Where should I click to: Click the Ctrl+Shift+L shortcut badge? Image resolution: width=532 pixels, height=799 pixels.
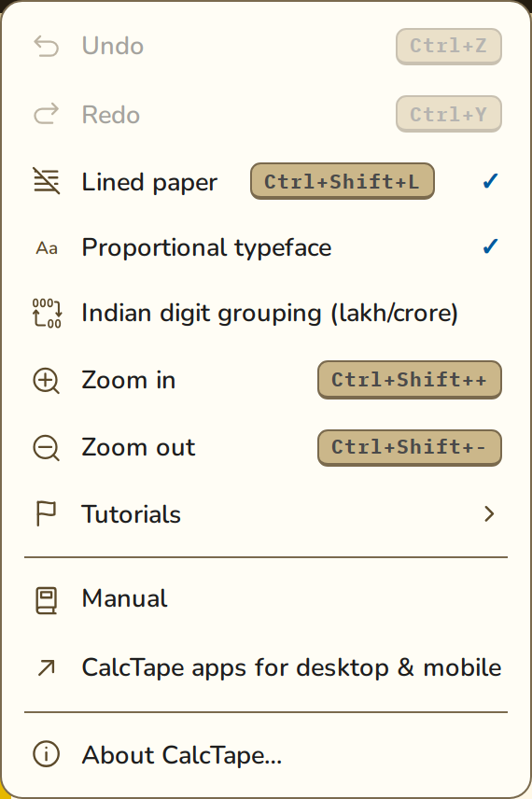342,181
